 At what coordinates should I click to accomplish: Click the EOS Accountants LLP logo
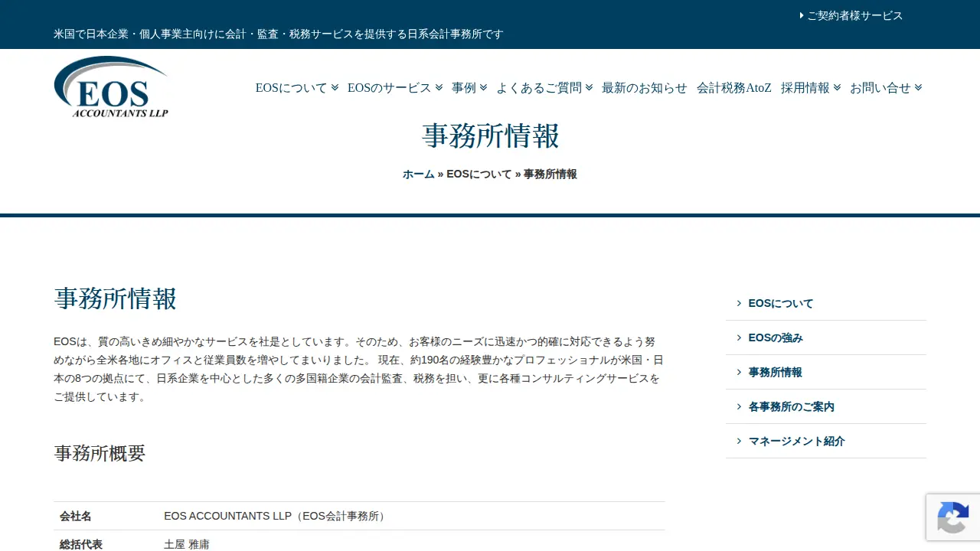(111, 86)
